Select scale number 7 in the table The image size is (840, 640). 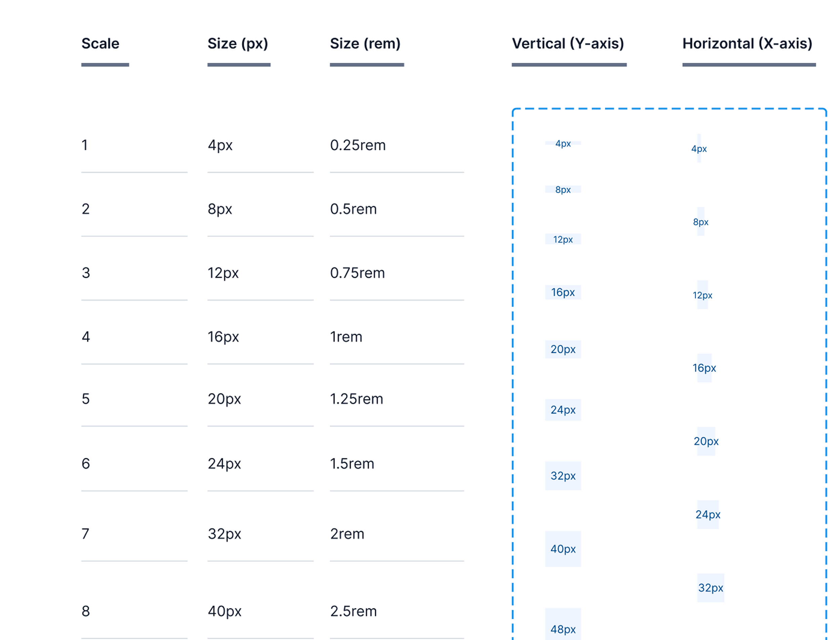[x=85, y=534]
